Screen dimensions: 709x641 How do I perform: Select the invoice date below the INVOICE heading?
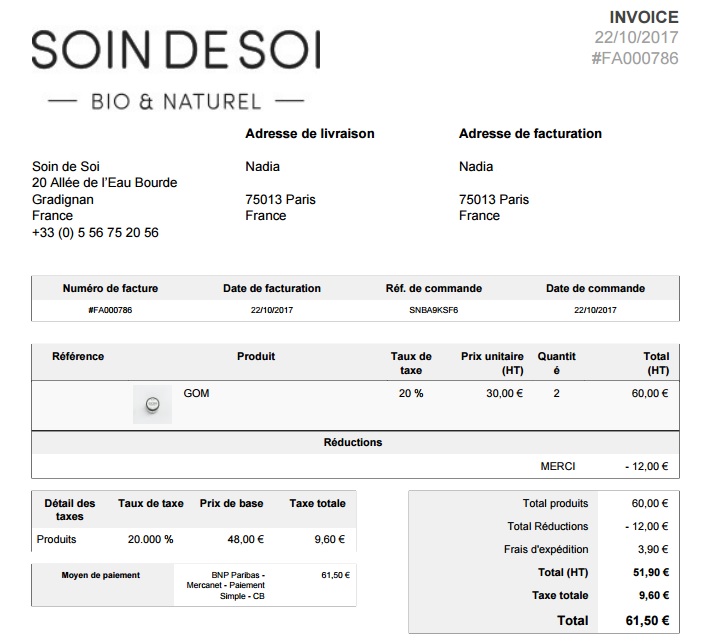pyautogui.click(x=636, y=37)
